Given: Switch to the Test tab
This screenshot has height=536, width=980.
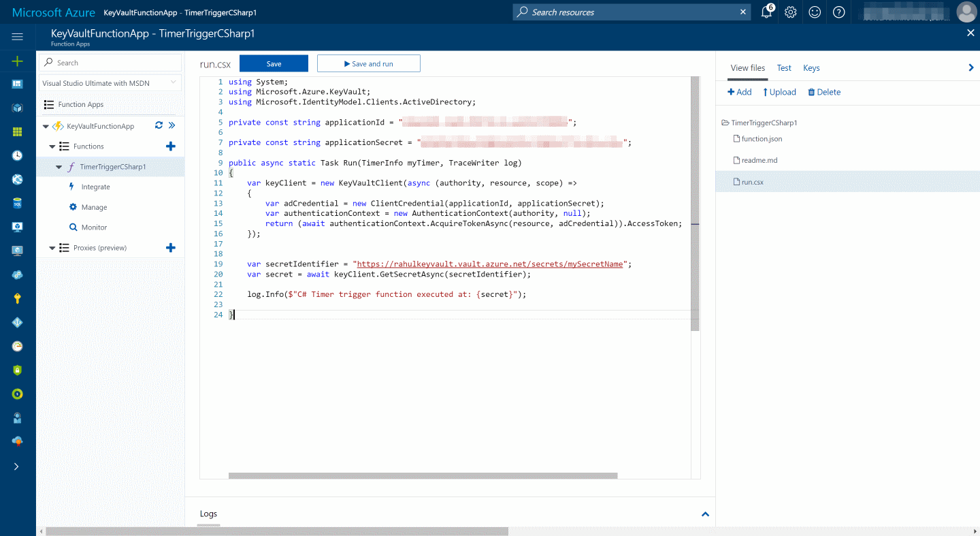Looking at the screenshot, I should [784, 67].
